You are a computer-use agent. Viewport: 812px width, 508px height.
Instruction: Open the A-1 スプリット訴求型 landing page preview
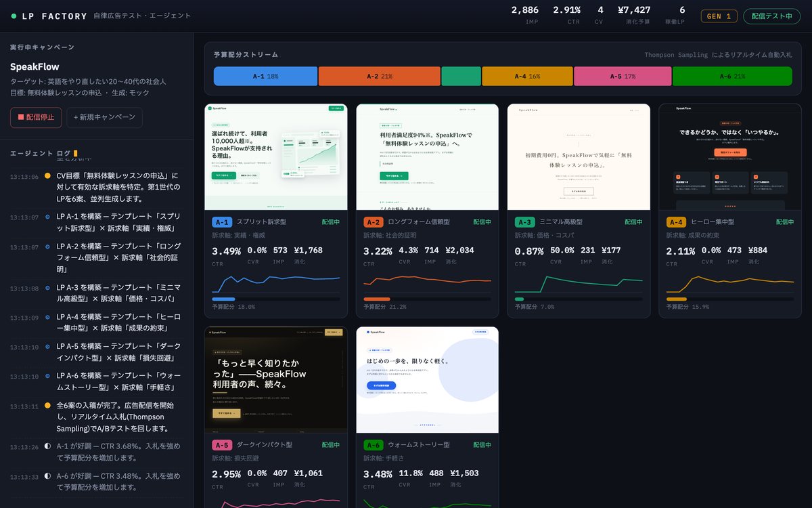coord(276,157)
